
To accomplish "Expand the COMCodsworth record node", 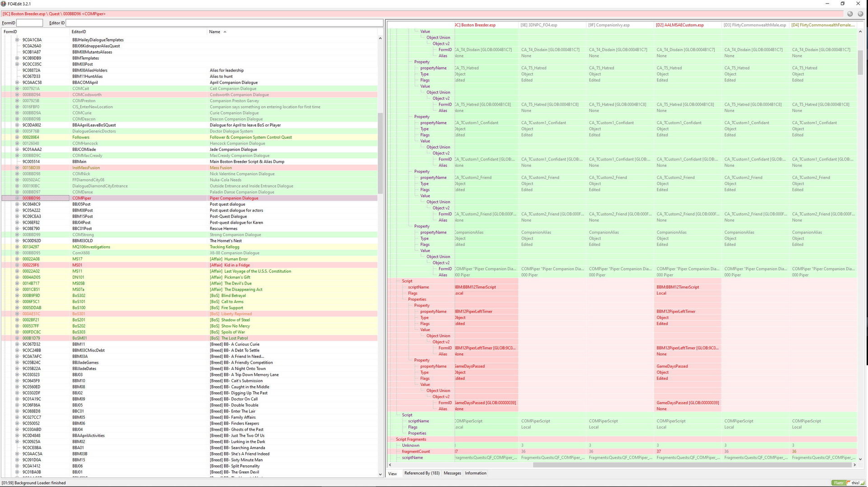I will click(17, 95).
